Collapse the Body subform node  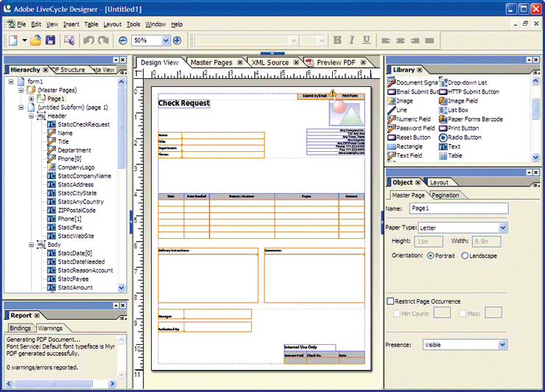(31, 245)
